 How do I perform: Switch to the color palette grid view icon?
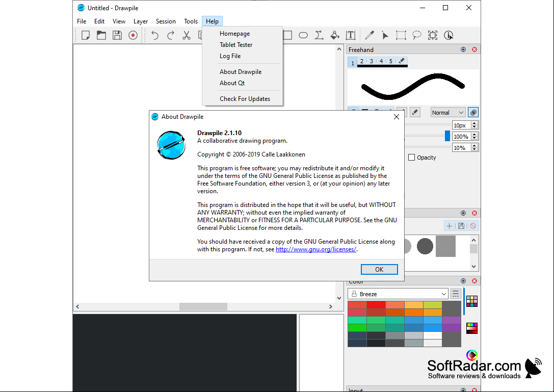(x=471, y=301)
